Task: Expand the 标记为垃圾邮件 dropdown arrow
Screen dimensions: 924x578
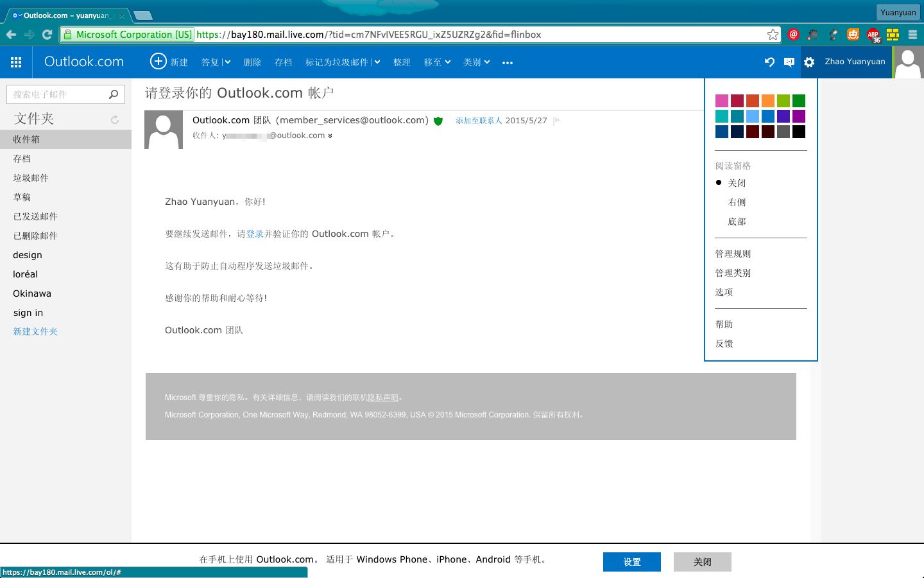Action: (x=376, y=62)
